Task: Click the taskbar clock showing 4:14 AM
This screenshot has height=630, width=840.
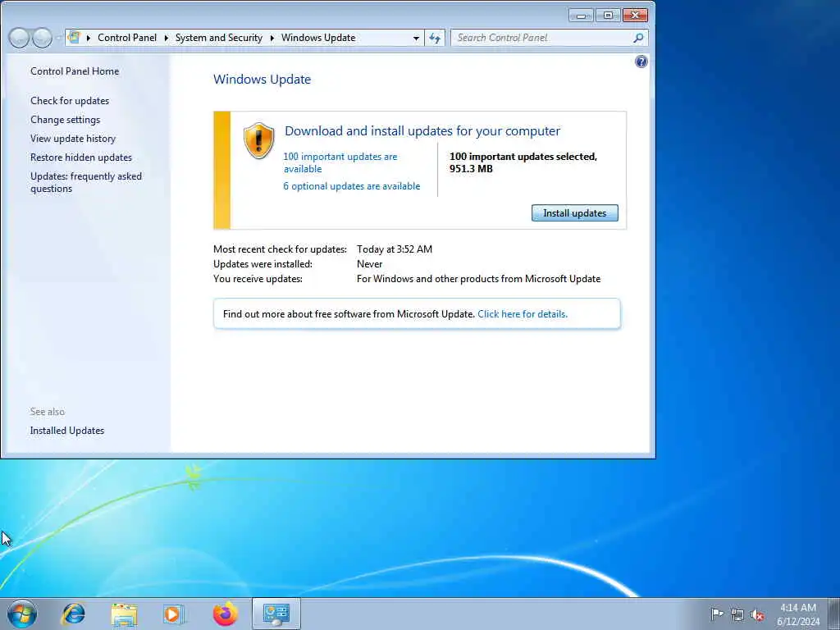Action: [x=798, y=614]
